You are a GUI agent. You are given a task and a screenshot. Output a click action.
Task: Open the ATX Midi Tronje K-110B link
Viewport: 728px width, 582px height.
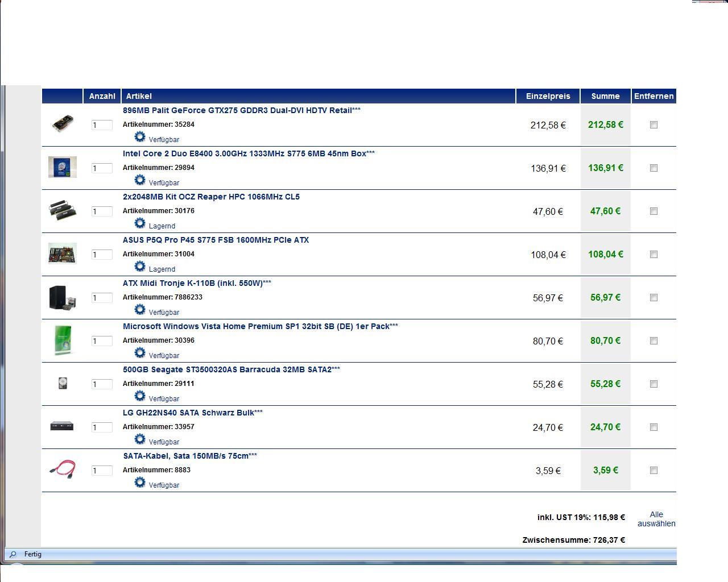(197, 283)
